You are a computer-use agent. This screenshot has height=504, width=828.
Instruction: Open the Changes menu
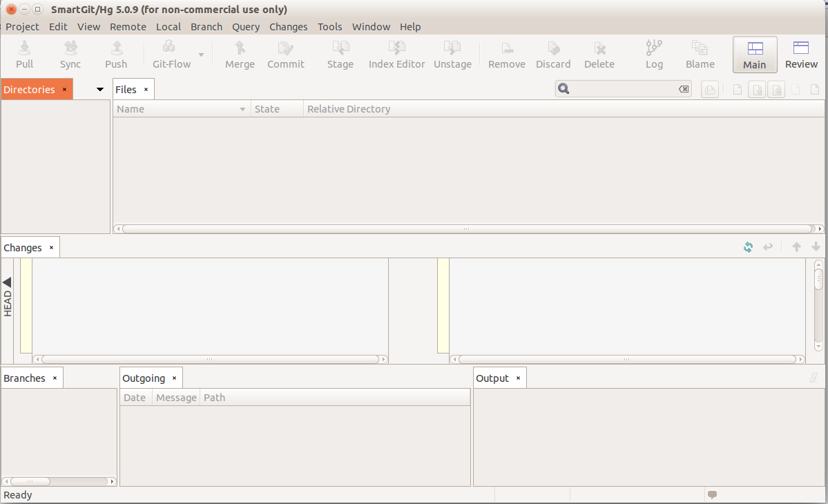pos(289,27)
